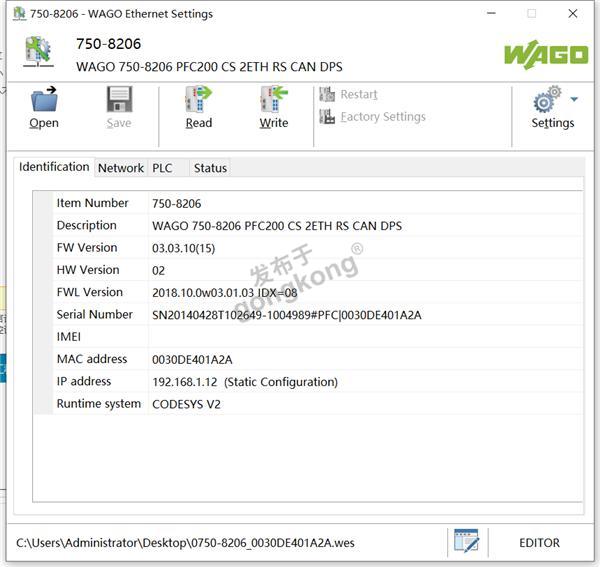Click the title bar application icon
This screenshot has width=600, height=567.
(19, 13)
